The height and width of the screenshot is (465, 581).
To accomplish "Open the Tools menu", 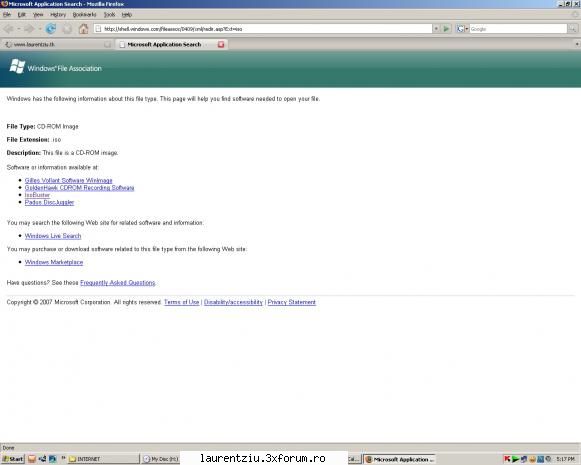I will point(109,14).
